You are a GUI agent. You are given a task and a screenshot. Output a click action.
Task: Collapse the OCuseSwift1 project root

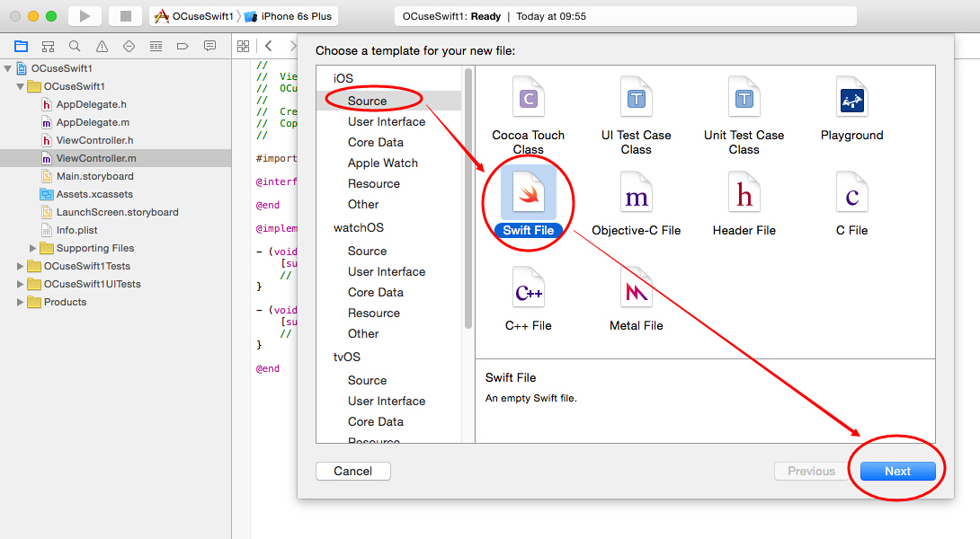point(7,68)
